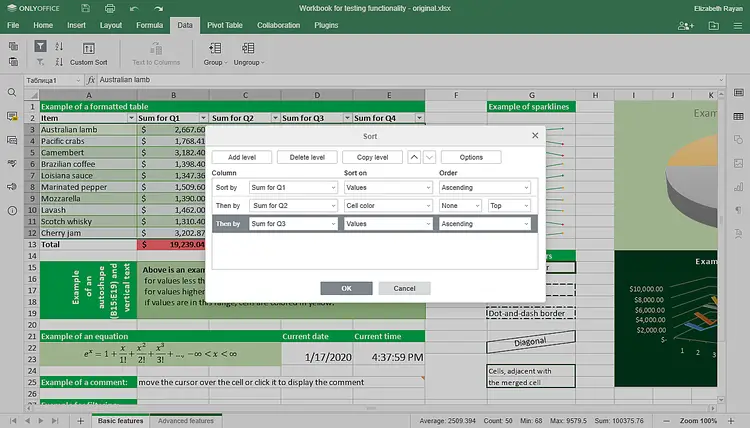Close the Sort dialog with X

tap(535, 136)
